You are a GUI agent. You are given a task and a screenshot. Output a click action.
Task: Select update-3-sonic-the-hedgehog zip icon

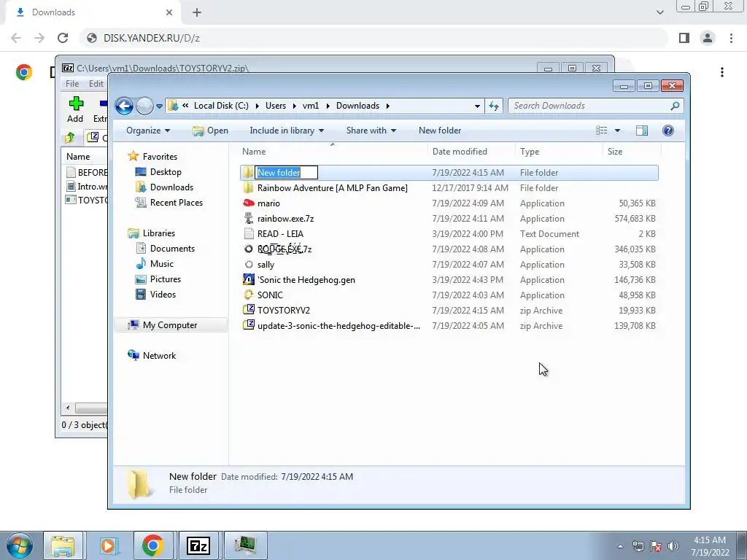(248, 325)
